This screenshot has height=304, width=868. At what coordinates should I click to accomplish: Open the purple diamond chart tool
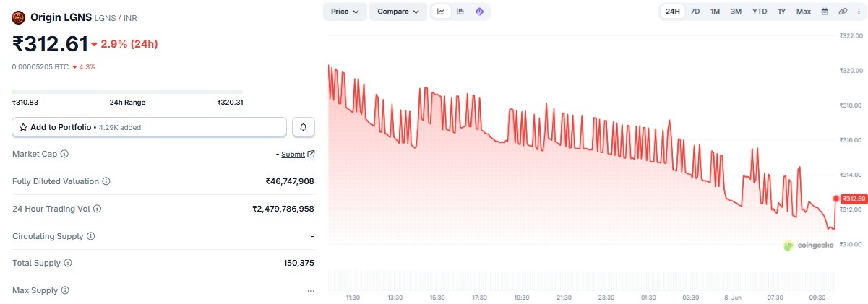[x=479, y=12]
